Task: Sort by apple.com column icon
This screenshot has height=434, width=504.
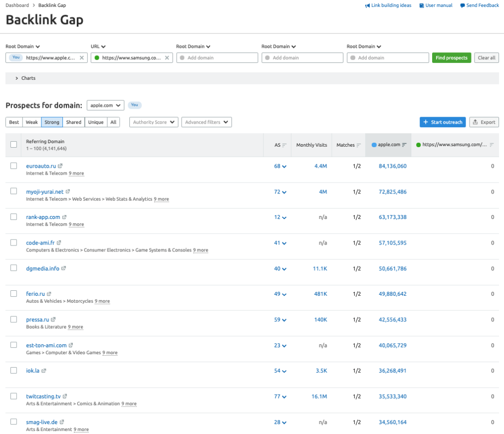Action: 404,145
